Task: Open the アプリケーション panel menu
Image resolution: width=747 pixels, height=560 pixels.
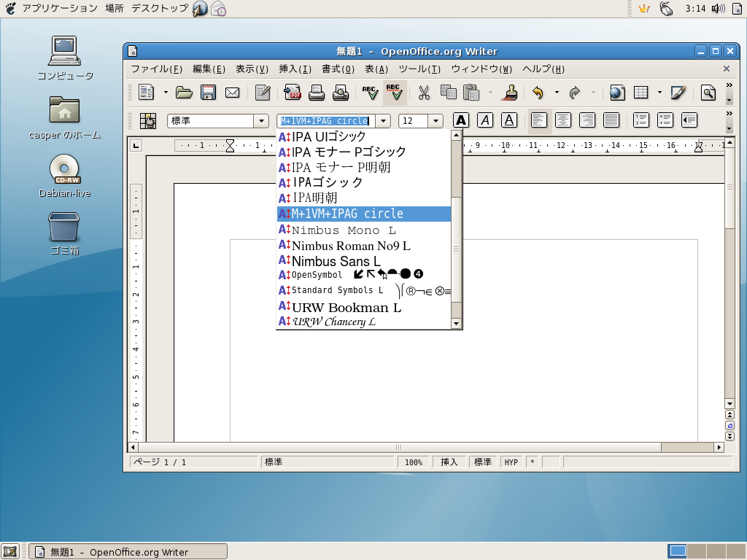Action: click(x=60, y=8)
